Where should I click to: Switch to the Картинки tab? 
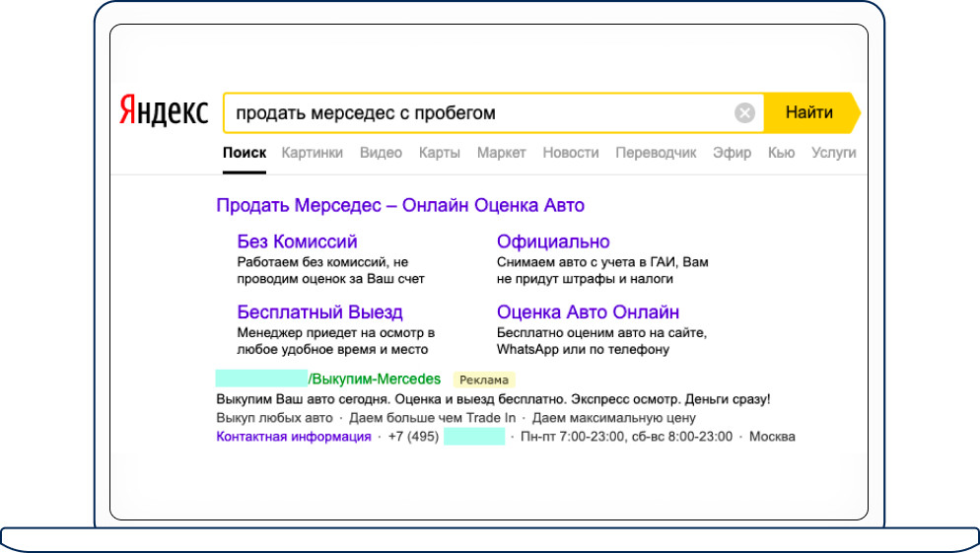click(312, 153)
